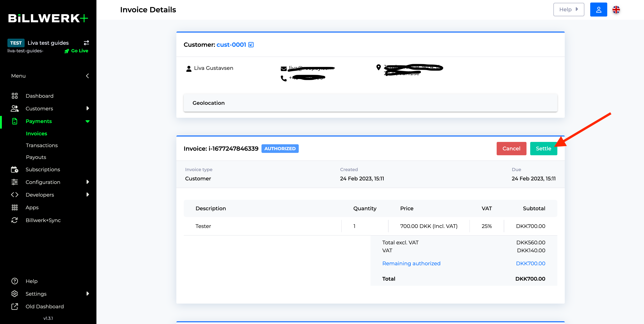The width and height of the screenshot is (644, 324).
Task: Click the Configuration sliders icon
Action: pos(14,182)
